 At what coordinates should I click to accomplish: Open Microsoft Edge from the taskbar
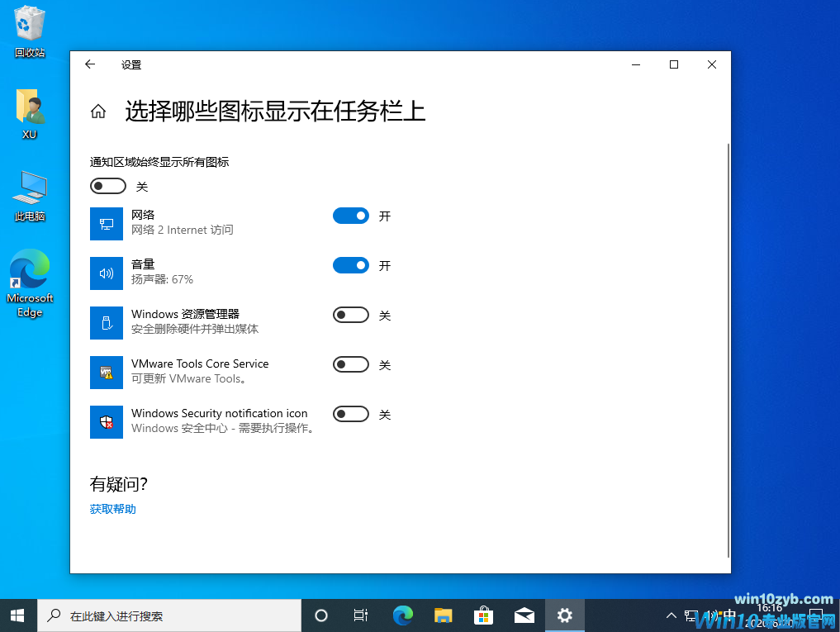click(402, 615)
